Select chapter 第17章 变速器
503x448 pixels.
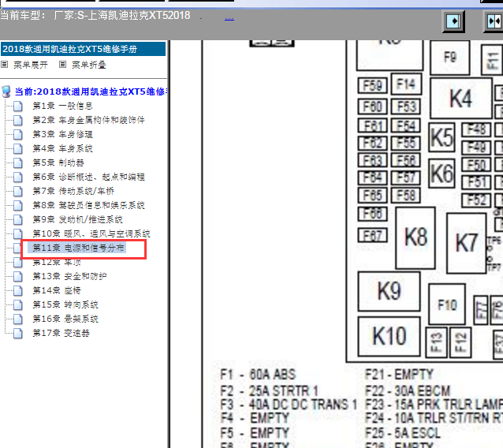tap(61, 333)
